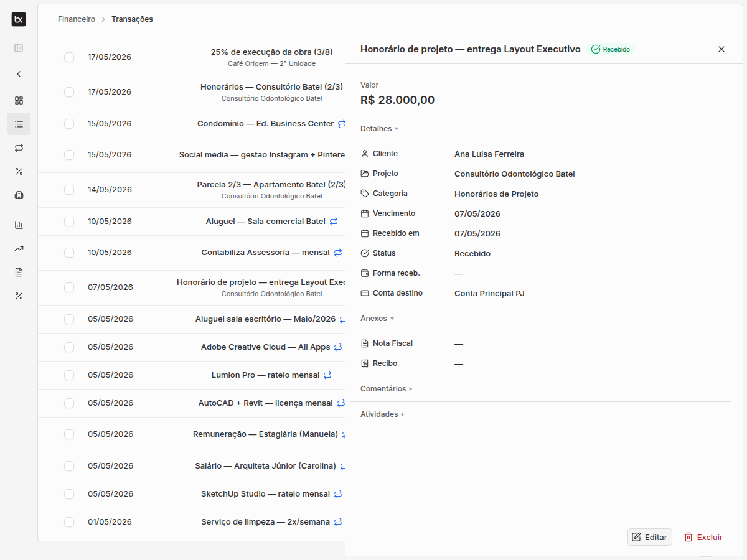The image size is (747, 560).
Task: Click the Categoria tag icon
Action: point(365,194)
